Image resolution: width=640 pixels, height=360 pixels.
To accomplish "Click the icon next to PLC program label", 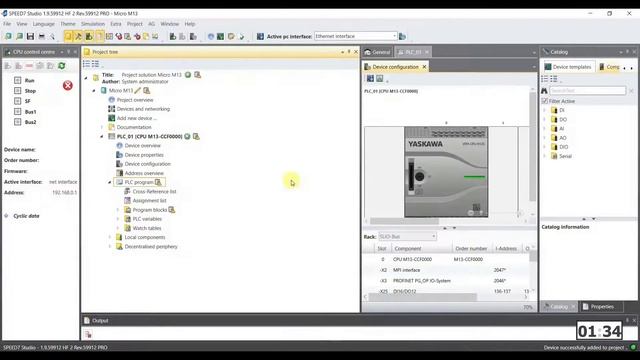I will pyautogui.click(x=158, y=182).
